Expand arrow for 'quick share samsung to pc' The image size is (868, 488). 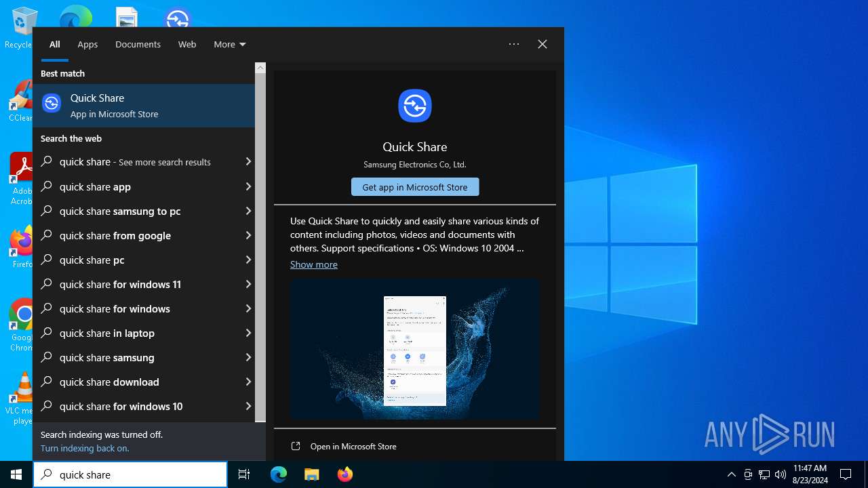tap(248, 211)
